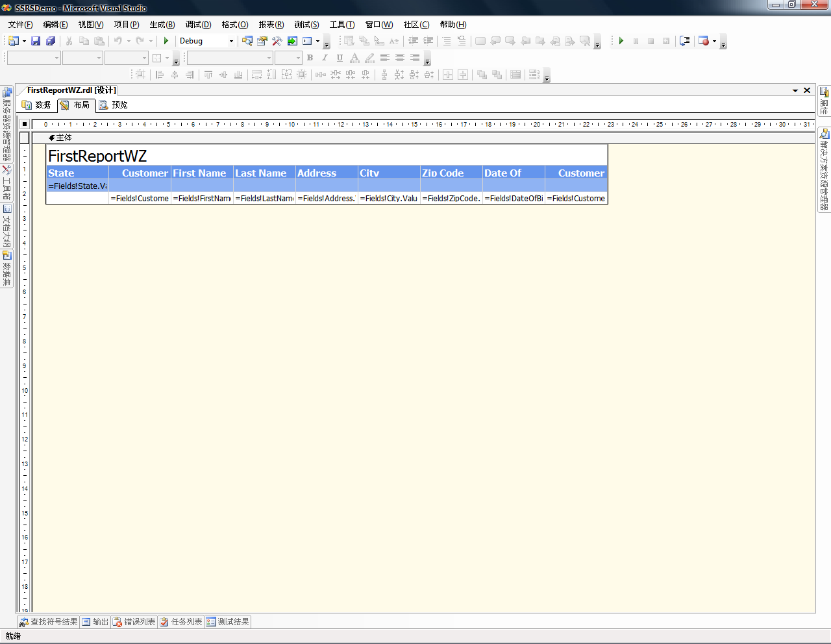Expand the New Project dropdown arrow
The height and width of the screenshot is (644, 831).
tap(24, 41)
